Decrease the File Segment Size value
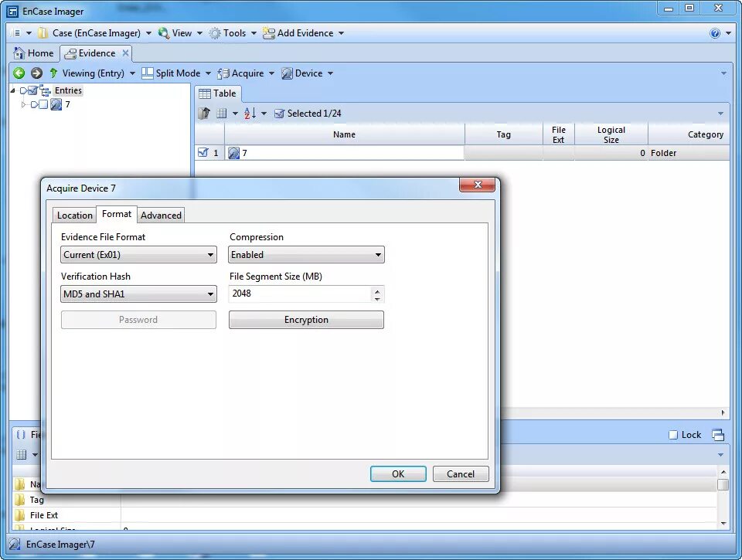Image resolution: width=742 pixels, height=560 pixels. pos(377,298)
